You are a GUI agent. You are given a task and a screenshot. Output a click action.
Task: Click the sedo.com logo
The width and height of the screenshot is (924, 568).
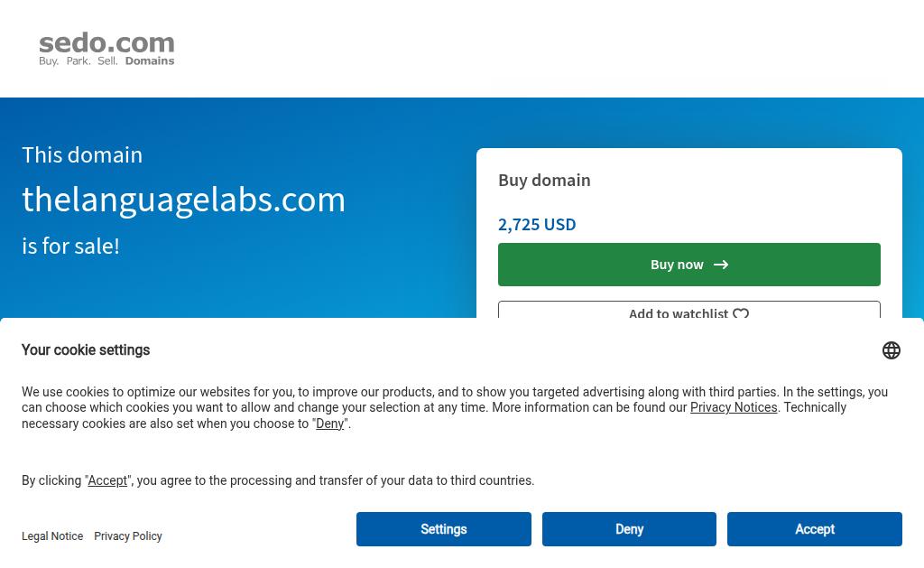tap(106, 49)
